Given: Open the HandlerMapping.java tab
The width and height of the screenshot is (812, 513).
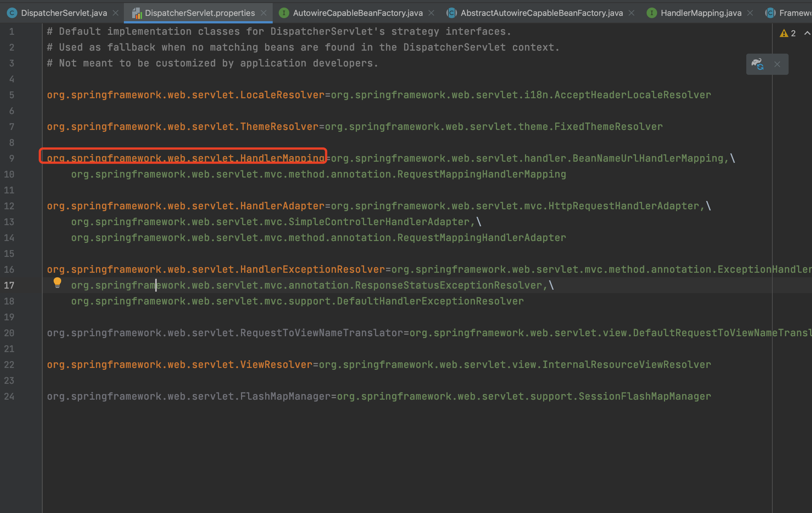Looking at the screenshot, I should tap(701, 13).
